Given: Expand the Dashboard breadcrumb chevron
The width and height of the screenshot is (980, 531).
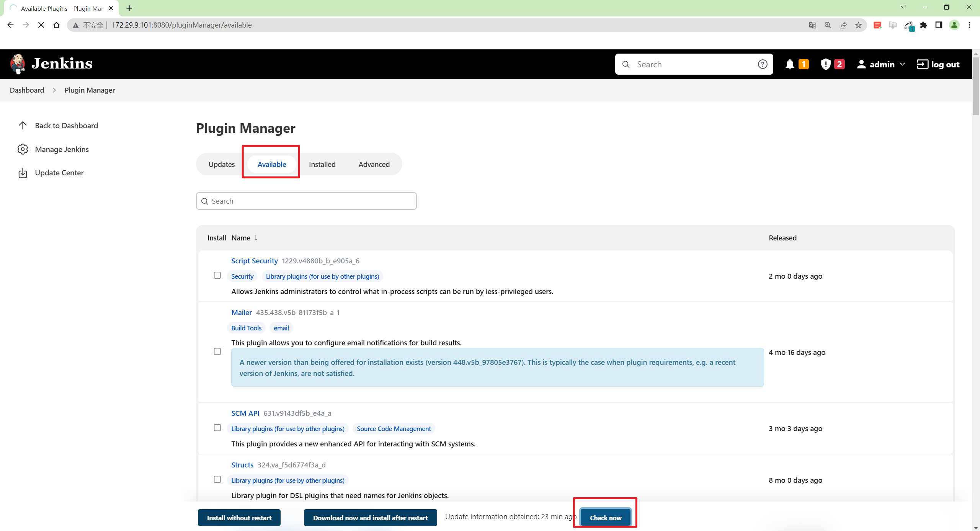Looking at the screenshot, I should coord(54,90).
